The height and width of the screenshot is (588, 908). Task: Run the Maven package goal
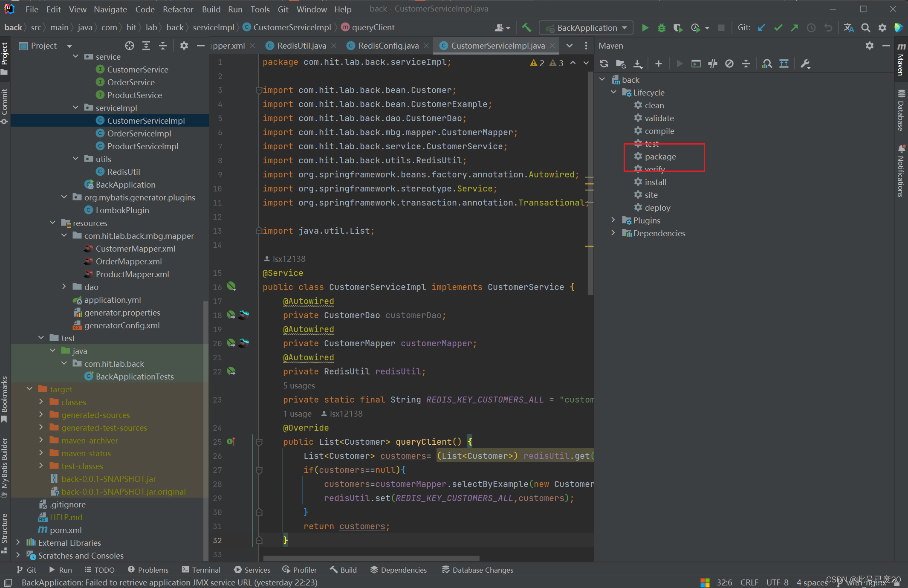[x=660, y=156]
